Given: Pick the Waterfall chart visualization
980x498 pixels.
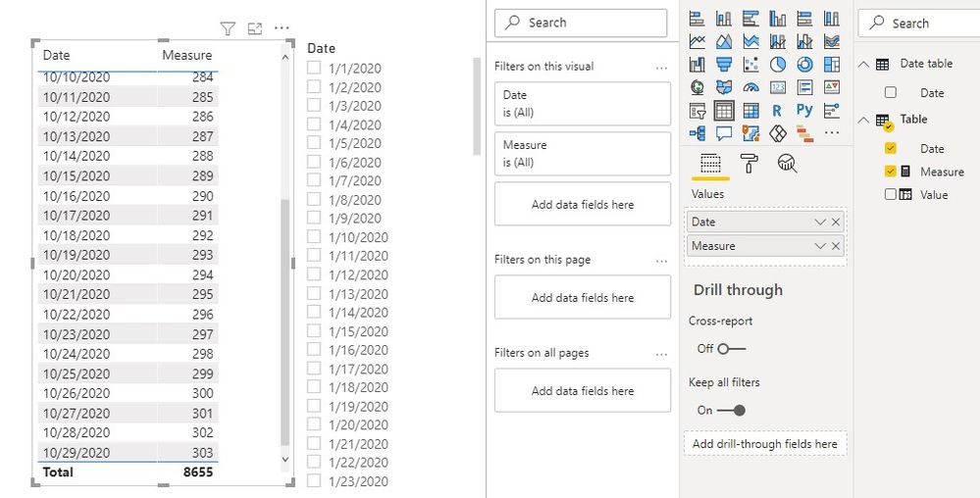Looking at the screenshot, I should (x=696, y=64).
